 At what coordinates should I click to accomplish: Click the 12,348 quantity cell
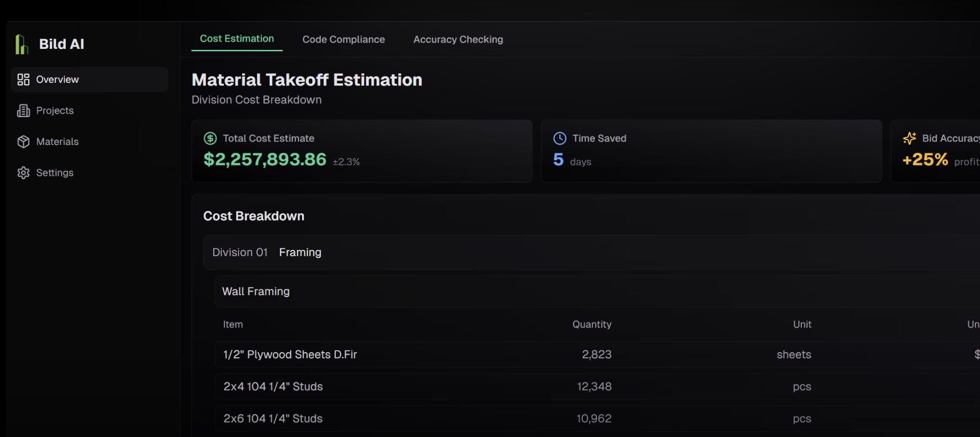pos(594,387)
